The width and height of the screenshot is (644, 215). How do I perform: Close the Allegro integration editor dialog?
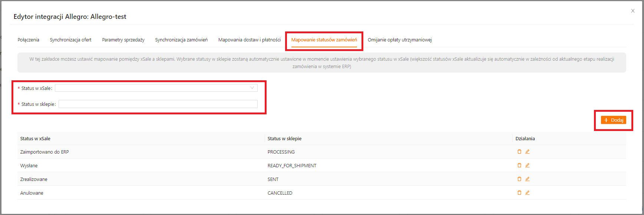coord(633,11)
